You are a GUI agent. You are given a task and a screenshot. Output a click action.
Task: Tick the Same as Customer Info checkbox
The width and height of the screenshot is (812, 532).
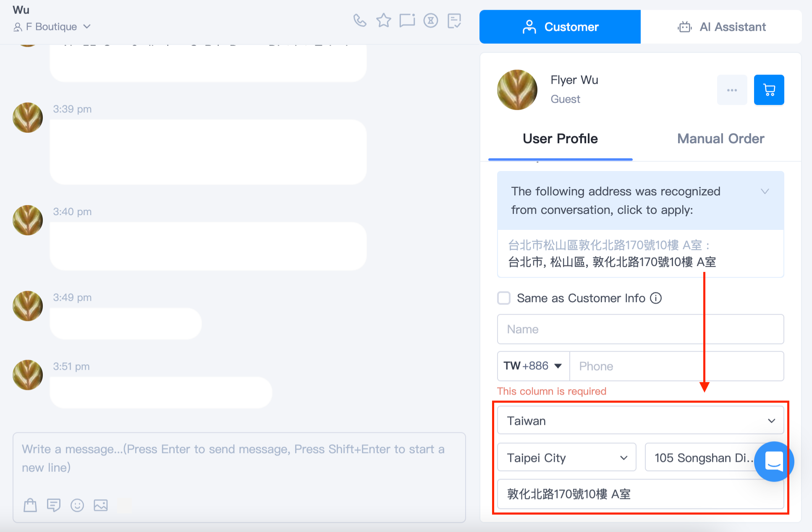point(503,298)
